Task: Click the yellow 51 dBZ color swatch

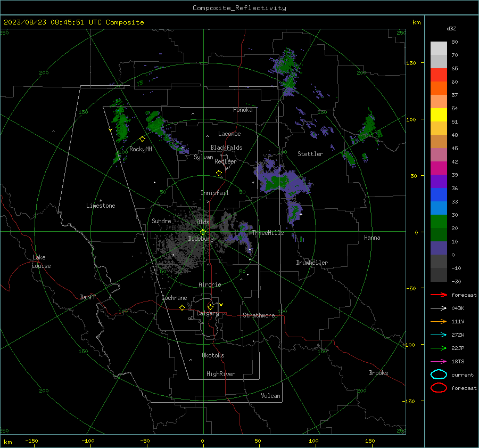Action: tap(439, 115)
